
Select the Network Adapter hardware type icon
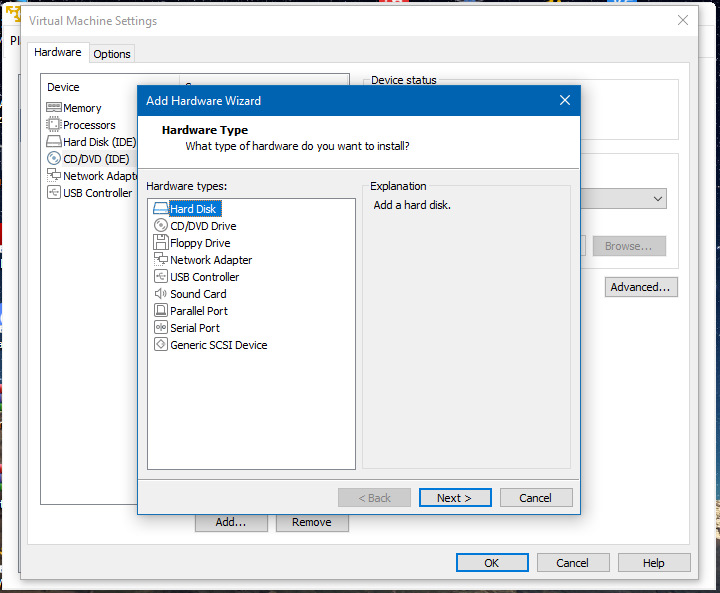[x=161, y=260]
